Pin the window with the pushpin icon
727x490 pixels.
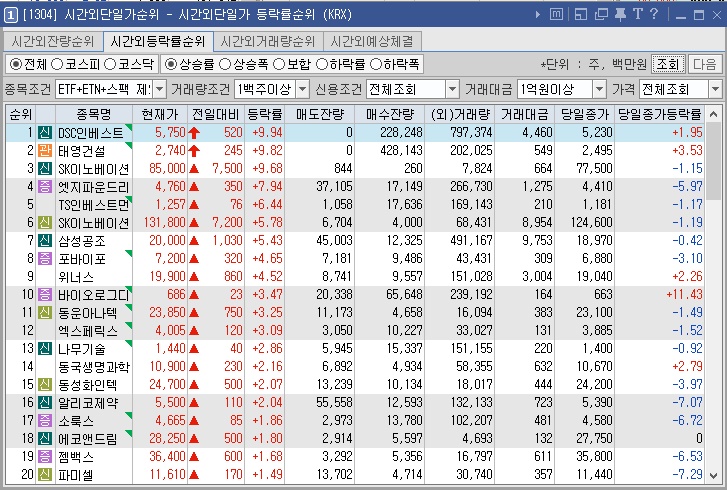(620, 14)
